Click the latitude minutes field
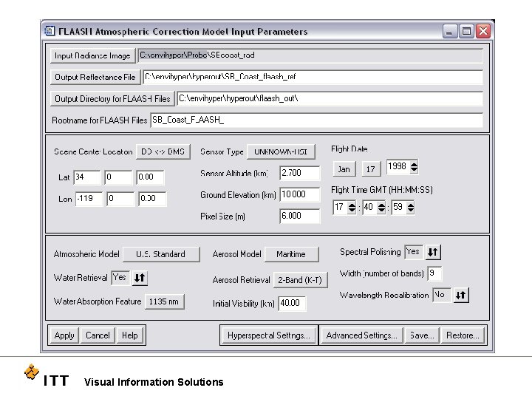This screenshot has width=532, height=399. pyautogui.click(x=118, y=177)
